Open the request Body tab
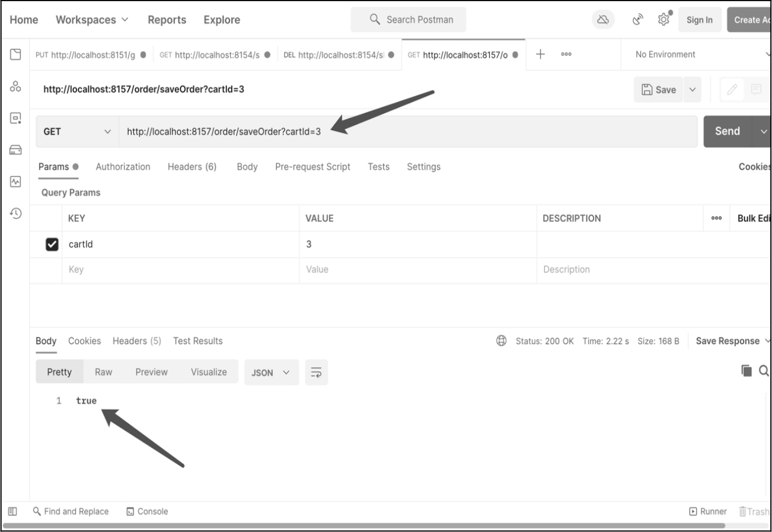 (247, 167)
